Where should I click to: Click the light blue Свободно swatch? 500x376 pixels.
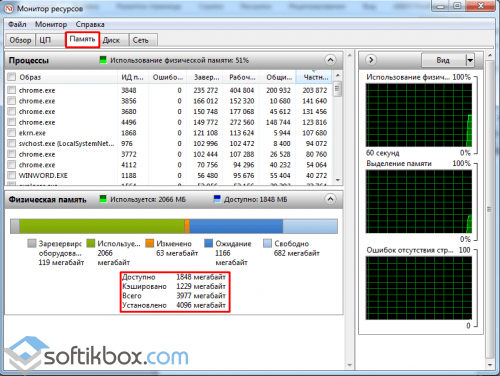coord(267,243)
